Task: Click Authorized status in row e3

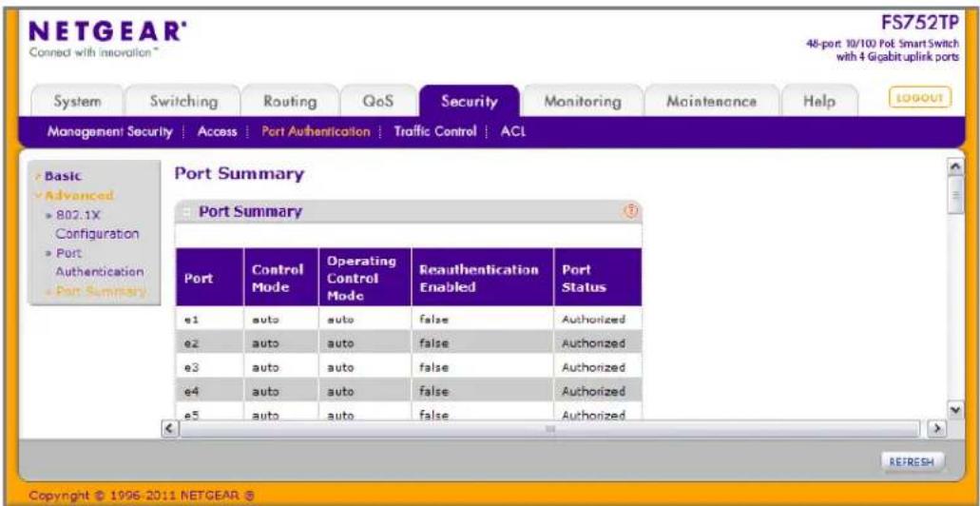Action: [593, 367]
